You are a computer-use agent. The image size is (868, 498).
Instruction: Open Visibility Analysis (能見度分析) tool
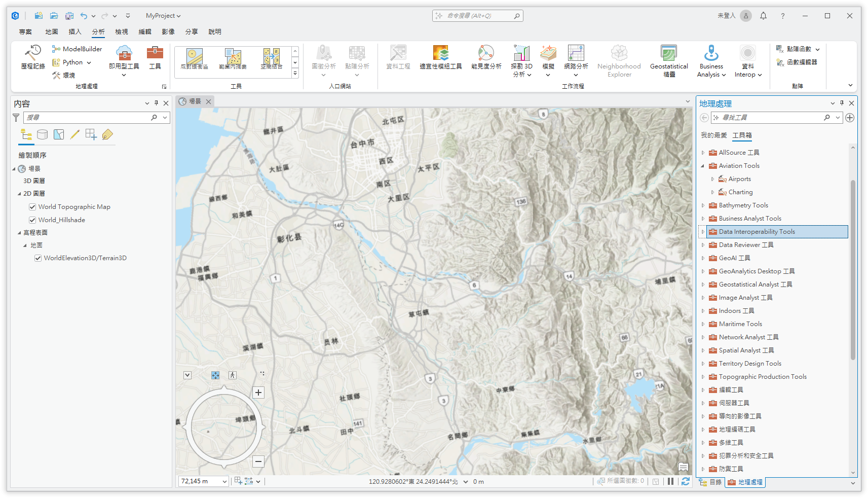pyautogui.click(x=486, y=57)
